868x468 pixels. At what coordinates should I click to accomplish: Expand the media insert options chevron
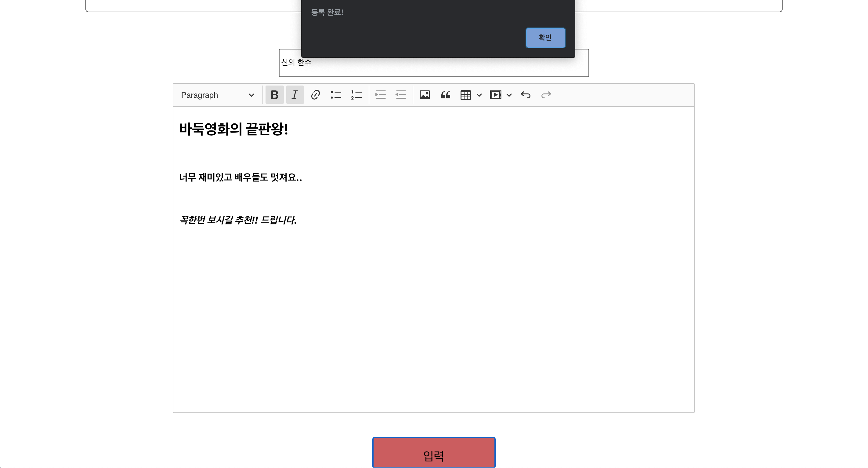point(509,95)
